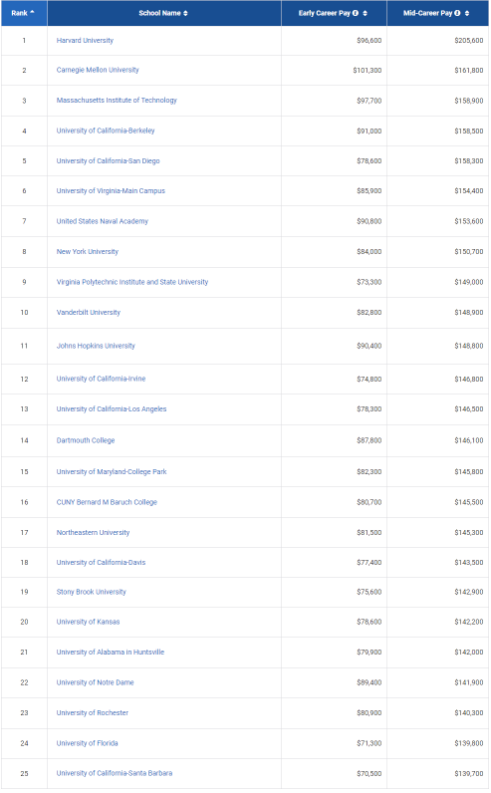Click Early Career Pay sort arrows
The width and height of the screenshot is (491, 793).
365,13
